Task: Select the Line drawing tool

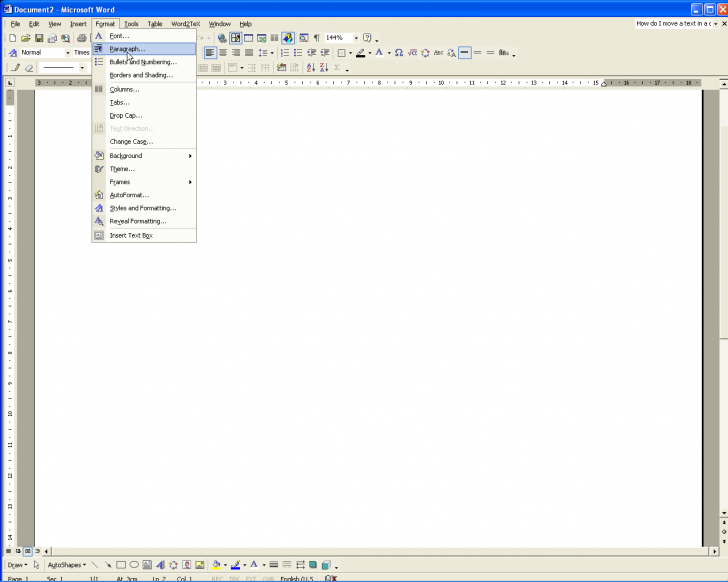Action: [x=95, y=565]
